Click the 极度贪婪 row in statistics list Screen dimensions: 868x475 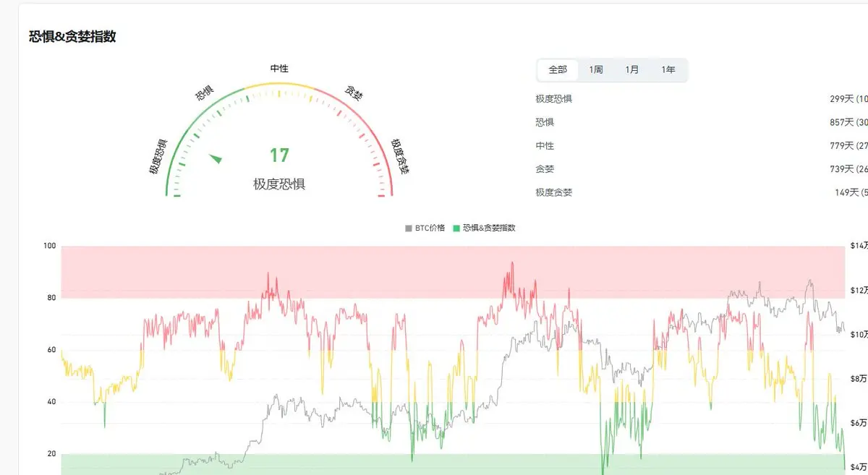[x=702, y=192]
